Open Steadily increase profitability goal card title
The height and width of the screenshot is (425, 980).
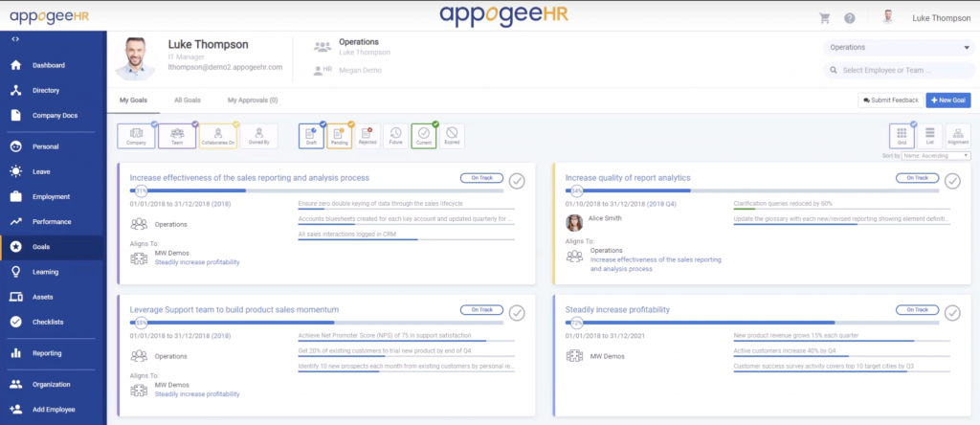617,309
